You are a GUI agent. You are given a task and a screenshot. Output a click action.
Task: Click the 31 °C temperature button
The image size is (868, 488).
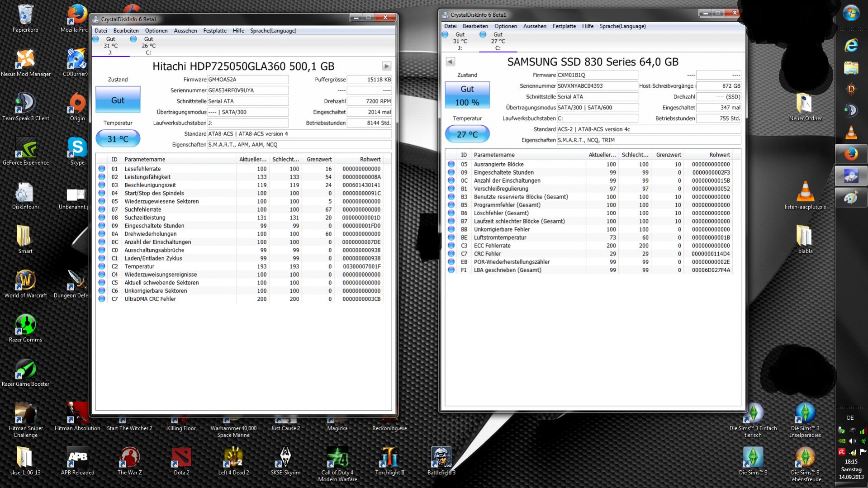point(118,139)
